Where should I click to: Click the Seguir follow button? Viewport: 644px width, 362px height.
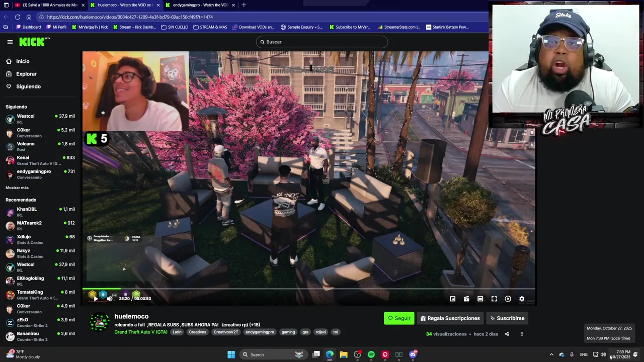click(399, 318)
